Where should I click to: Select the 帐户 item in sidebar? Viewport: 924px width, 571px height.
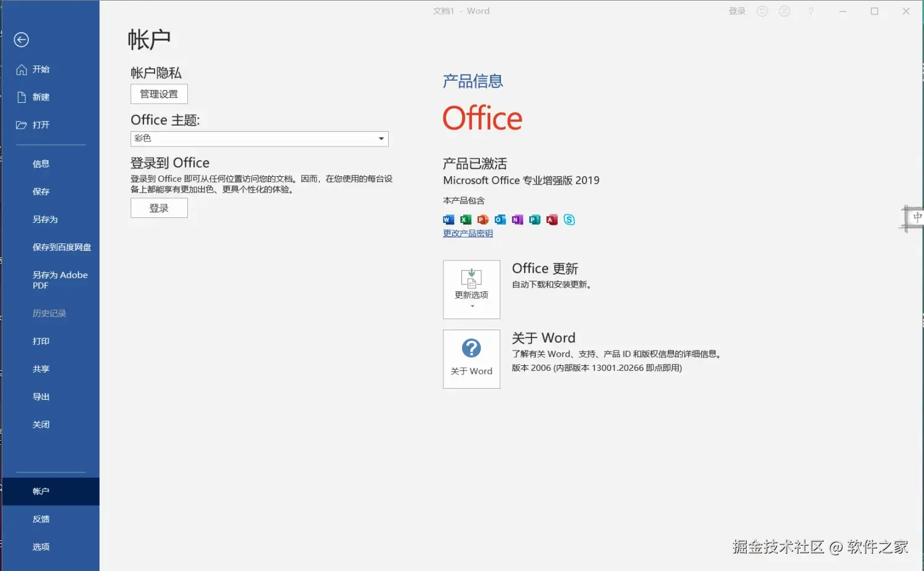(x=51, y=492)
